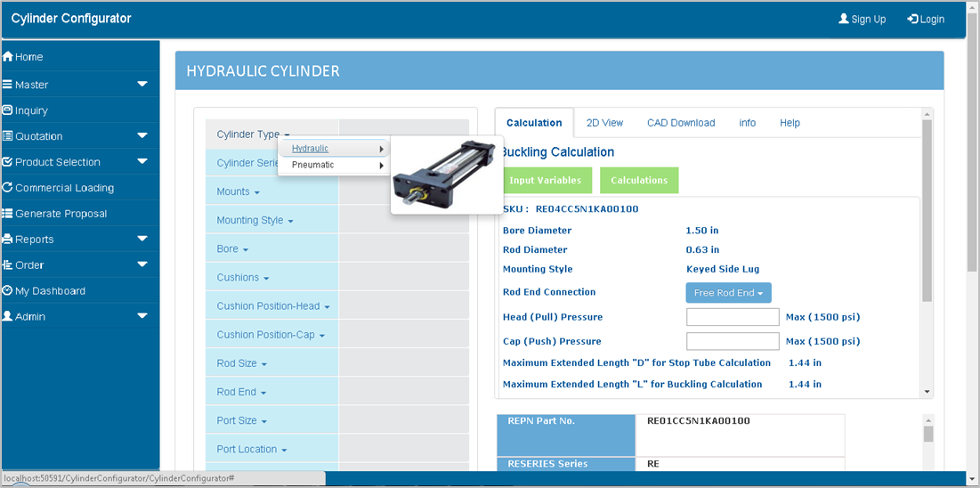Click the Inquiry sidebar icon

(7, 110)
